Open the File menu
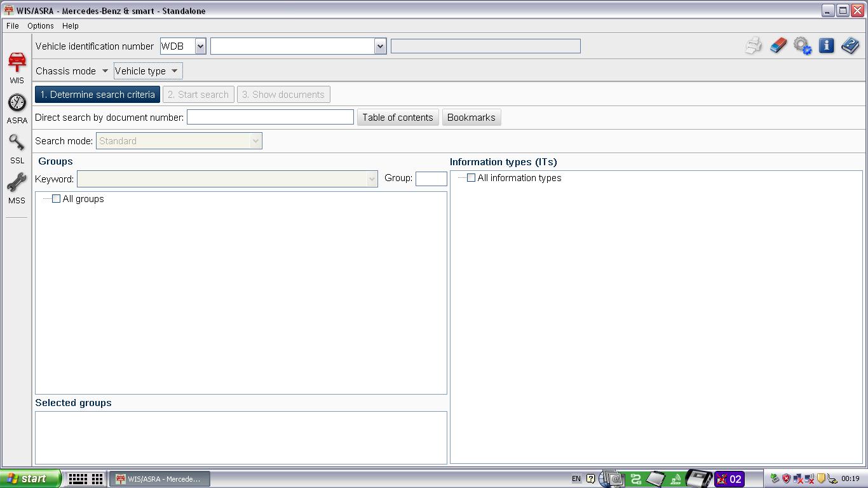868x488 pixels. (x=13, y=26)
